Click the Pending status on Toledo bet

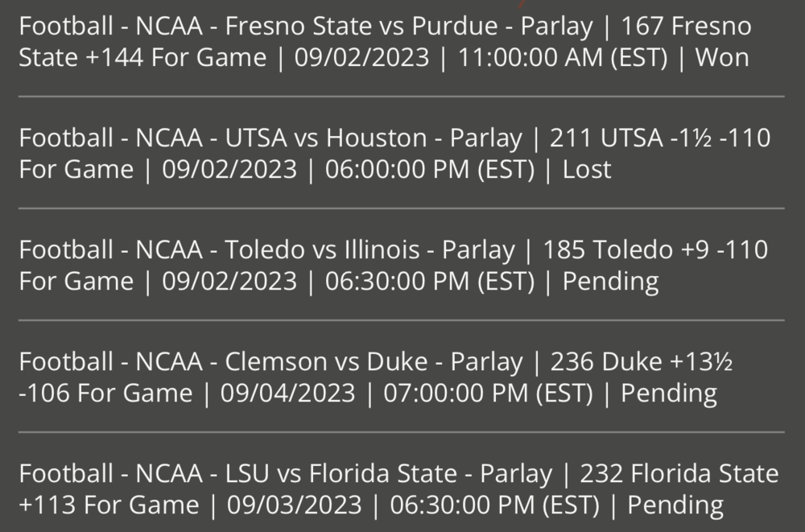coord(610,282)
